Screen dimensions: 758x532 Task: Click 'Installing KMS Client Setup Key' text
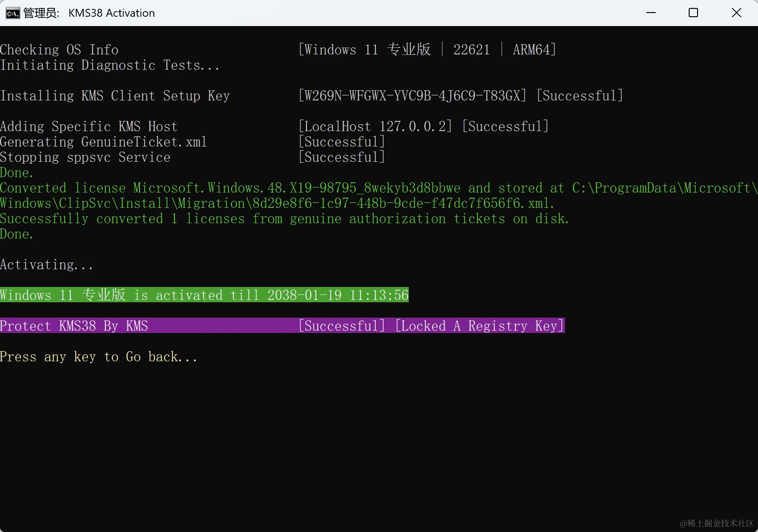(115, 96)
